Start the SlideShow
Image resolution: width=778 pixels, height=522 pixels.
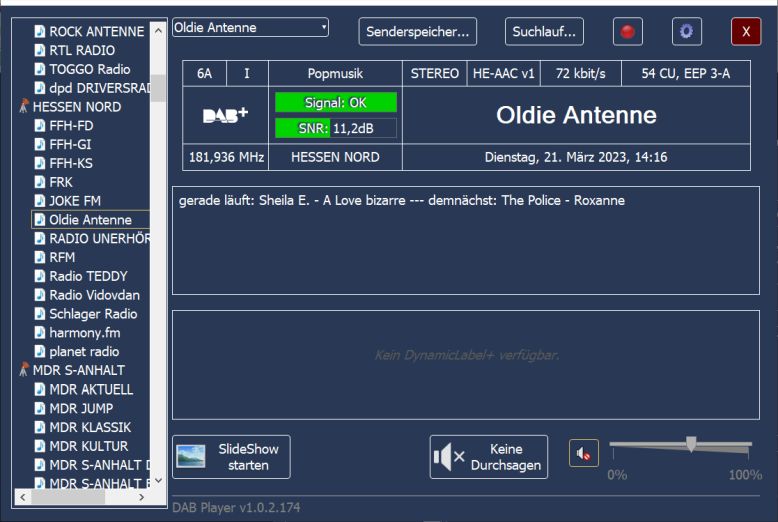click(232, 457)
